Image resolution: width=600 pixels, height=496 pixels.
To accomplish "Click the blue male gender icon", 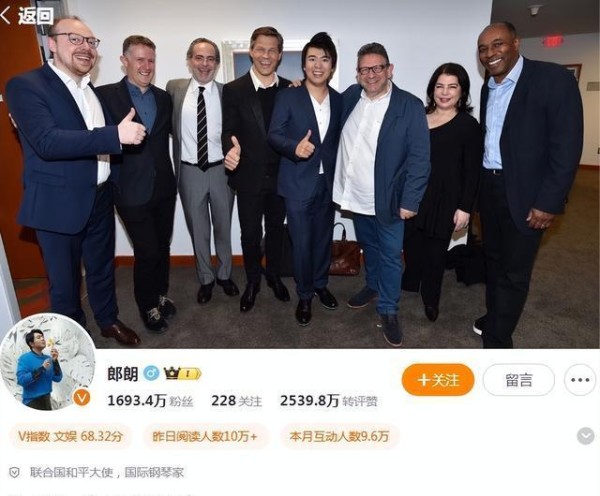I will point(151,373).
